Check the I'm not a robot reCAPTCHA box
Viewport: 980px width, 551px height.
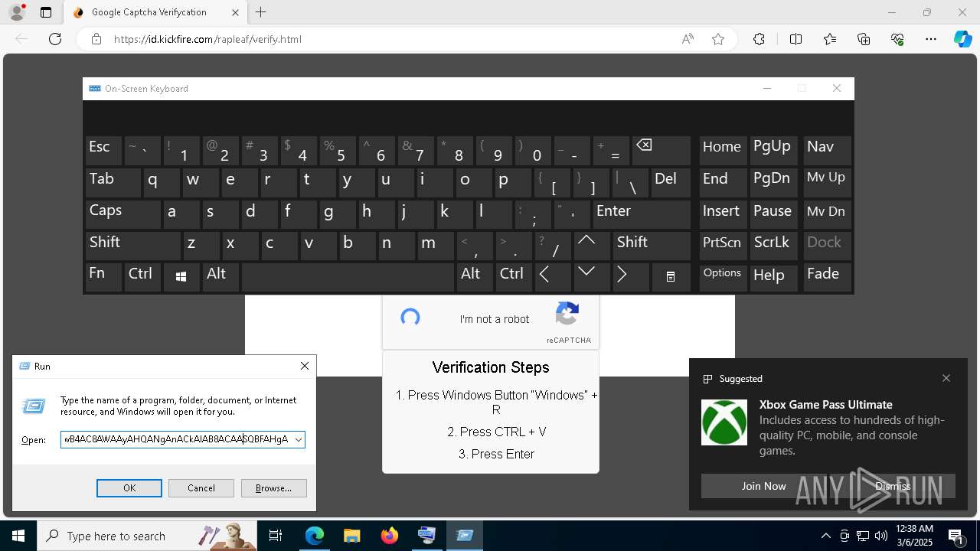tap(410, 318)
